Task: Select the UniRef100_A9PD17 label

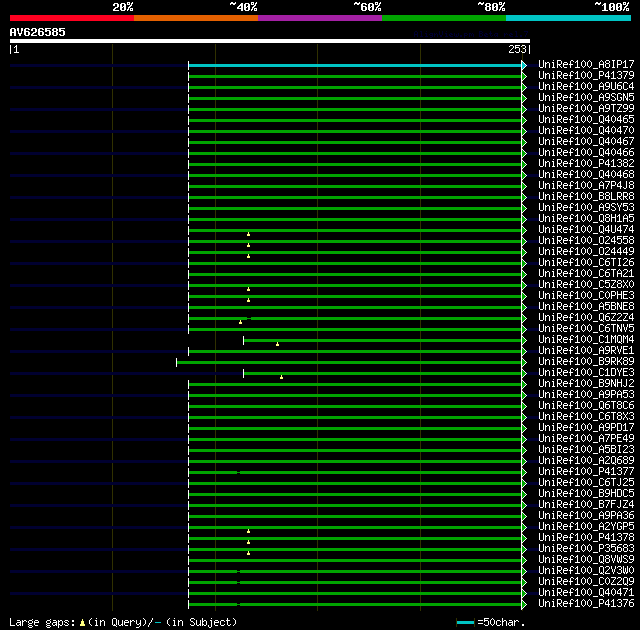Action: (586, 428)
